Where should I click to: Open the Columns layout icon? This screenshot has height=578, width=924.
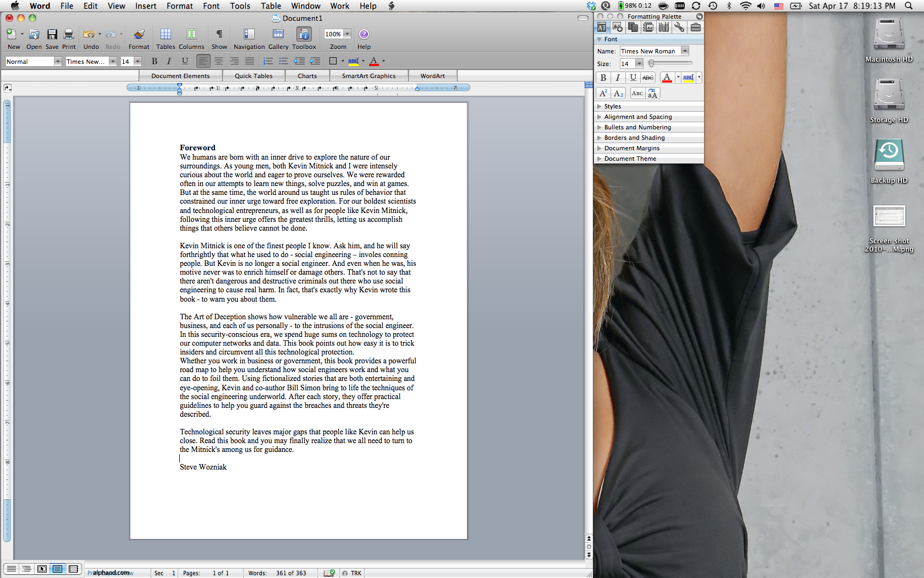[191, 34]
